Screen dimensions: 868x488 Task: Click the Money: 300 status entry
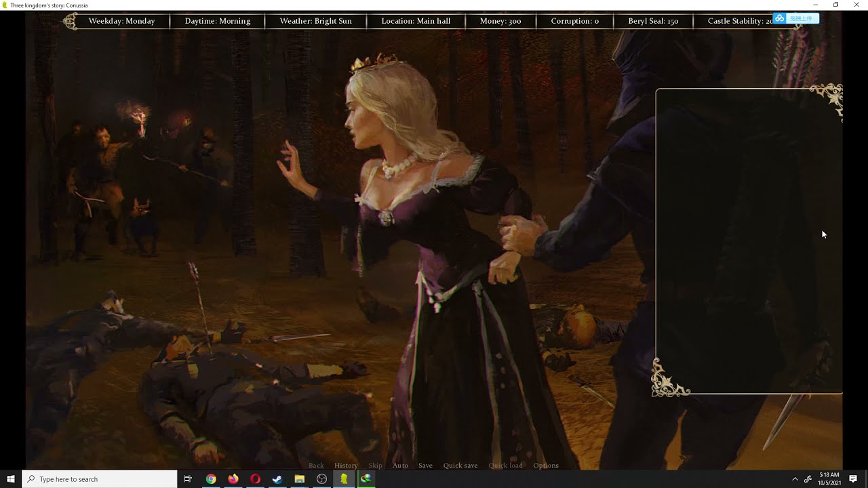(x=500, y=21)
